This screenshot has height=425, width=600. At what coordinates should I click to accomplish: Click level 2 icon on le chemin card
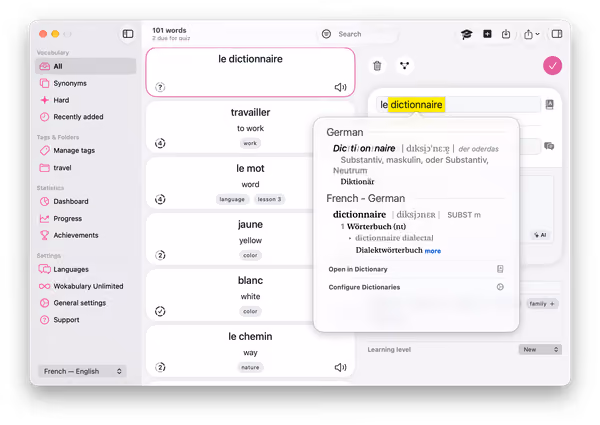(160, 367)
